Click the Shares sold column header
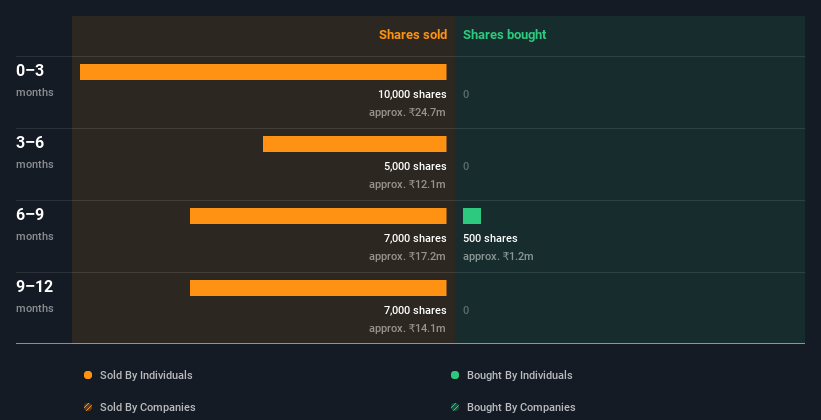Screen dimensions: 821x420 pyautogui.click(x=413, y=35)
